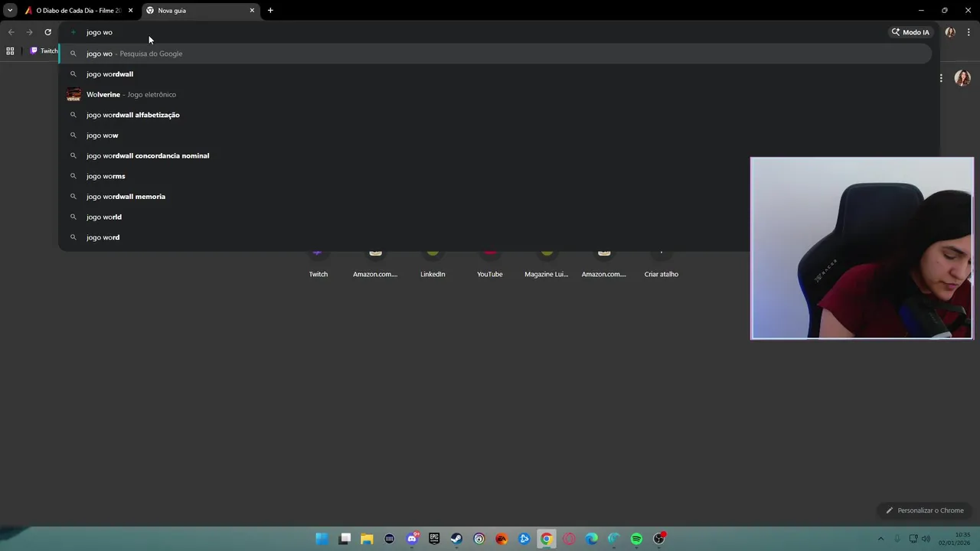Screen dimensions: 980x551
Task: Open Spotify from the taskbar
Action: click(636, 539)
